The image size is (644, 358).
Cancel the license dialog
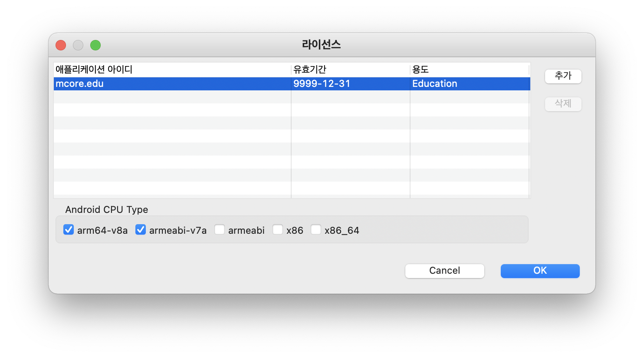click(x=444, y=271)
